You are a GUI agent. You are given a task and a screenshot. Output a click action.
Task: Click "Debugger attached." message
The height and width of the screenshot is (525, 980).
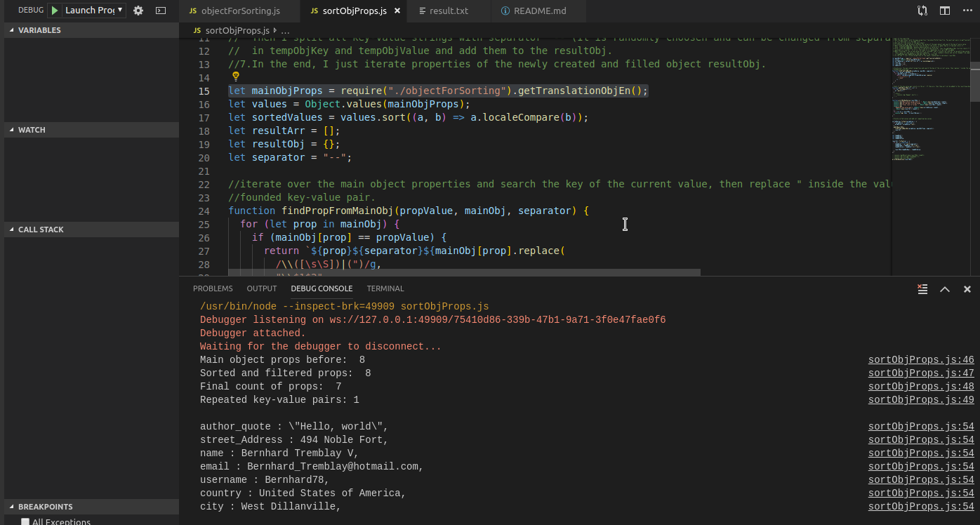253,333
